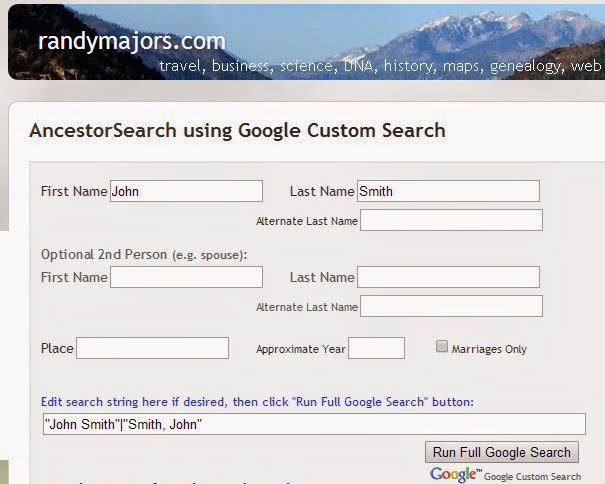Click the Last Name field containing Smith
Image resolution: width=605 pixels, height=484 pixels.
pyautogui.click(x=448, y=191)
